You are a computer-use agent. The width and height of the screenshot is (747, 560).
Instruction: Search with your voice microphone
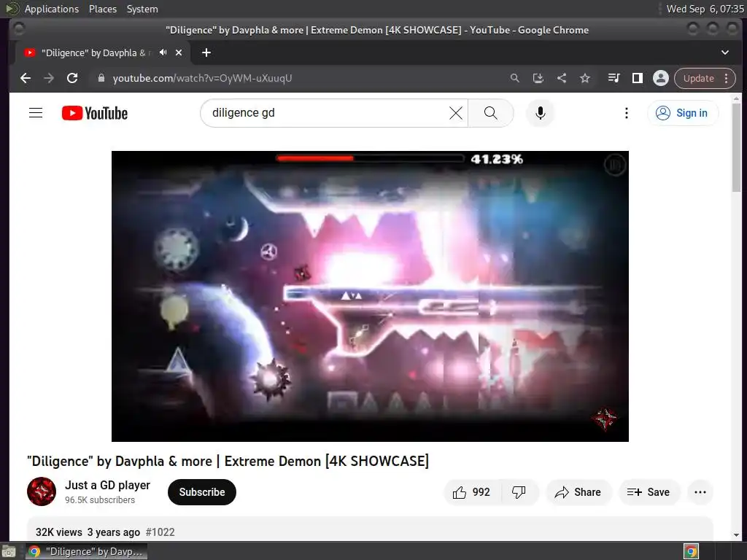tap(541, 113)
